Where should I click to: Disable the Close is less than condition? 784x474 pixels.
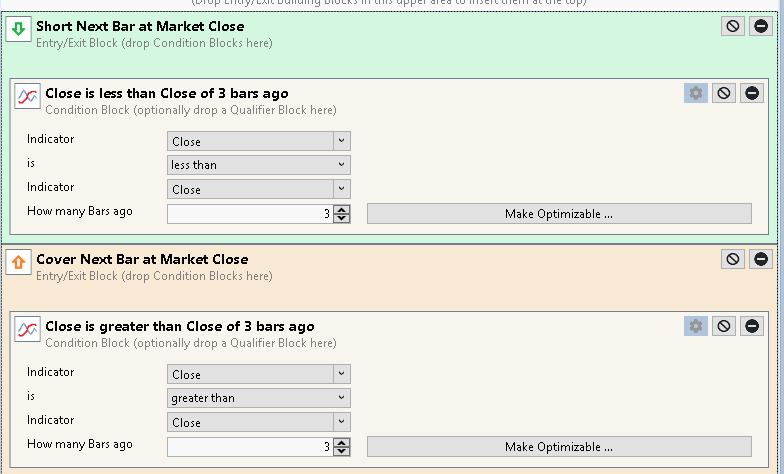(724, 93)
